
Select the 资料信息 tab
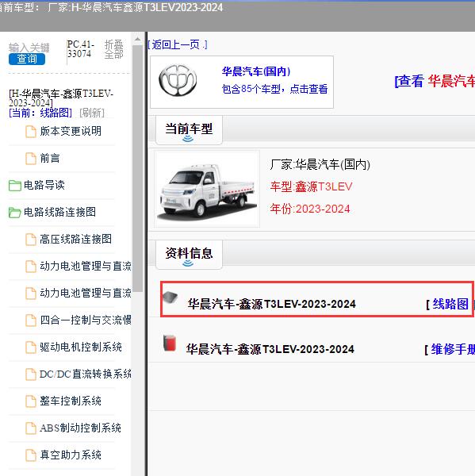(189, 255)
